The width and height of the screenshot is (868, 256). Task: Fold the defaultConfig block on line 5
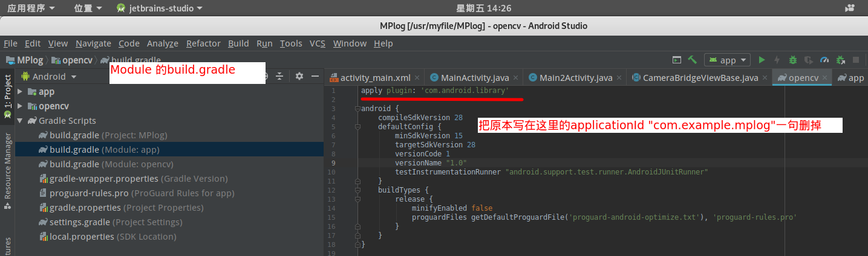357,127
